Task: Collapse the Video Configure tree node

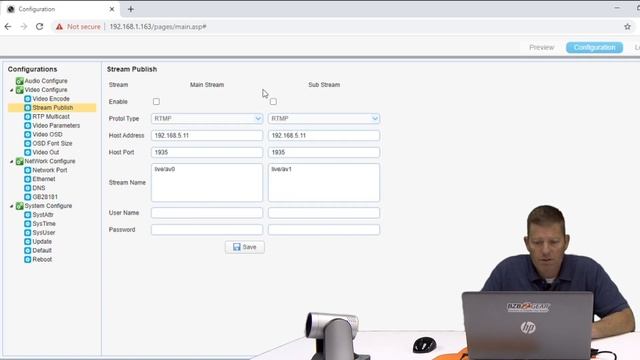Action: 11,90
